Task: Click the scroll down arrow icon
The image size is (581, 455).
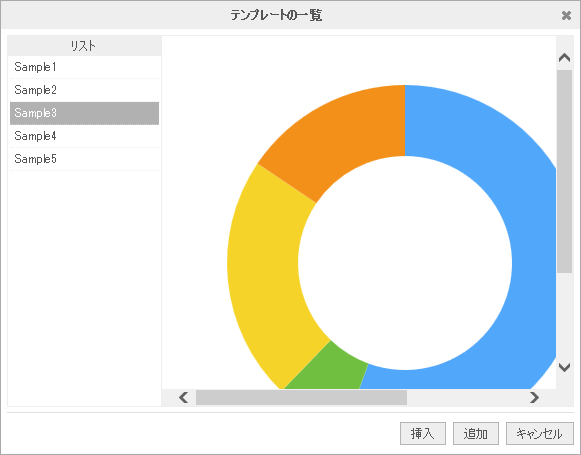Action: click(x=564, y=367)
